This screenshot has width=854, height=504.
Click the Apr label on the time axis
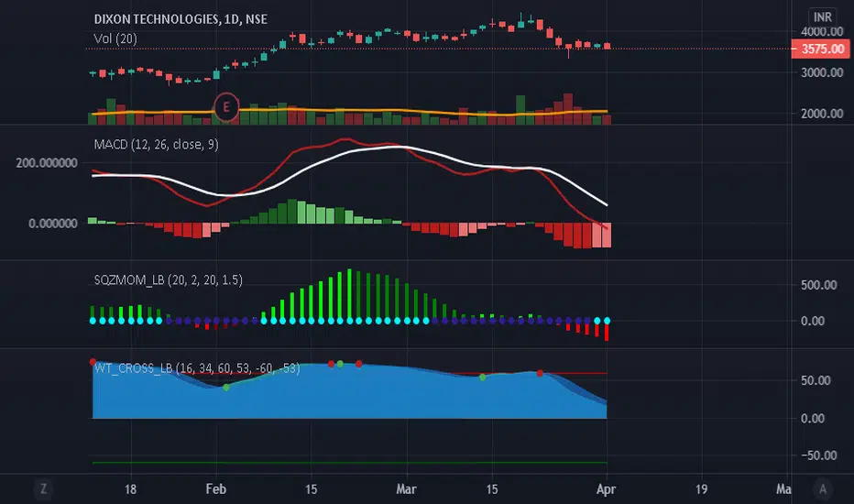point(606,488)
